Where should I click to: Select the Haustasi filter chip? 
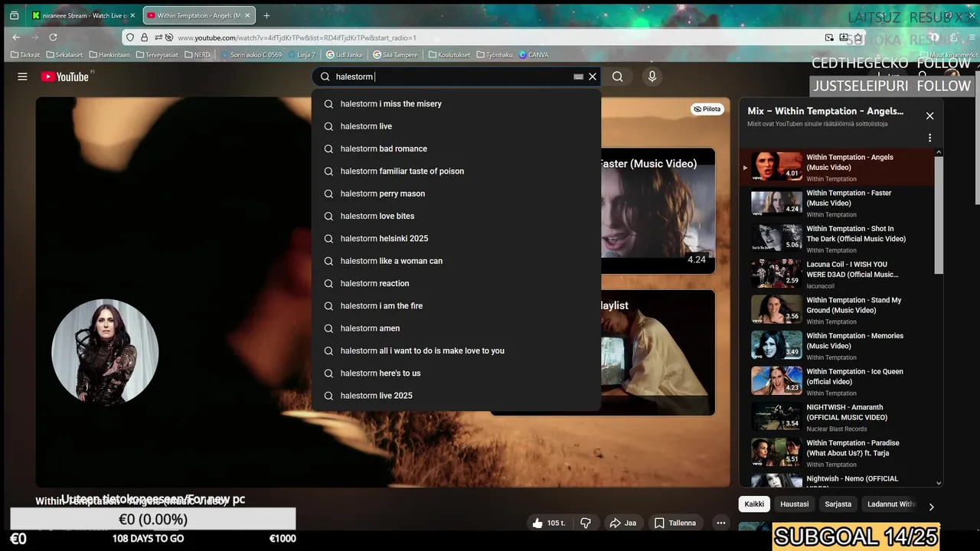[x=794, y=504]
